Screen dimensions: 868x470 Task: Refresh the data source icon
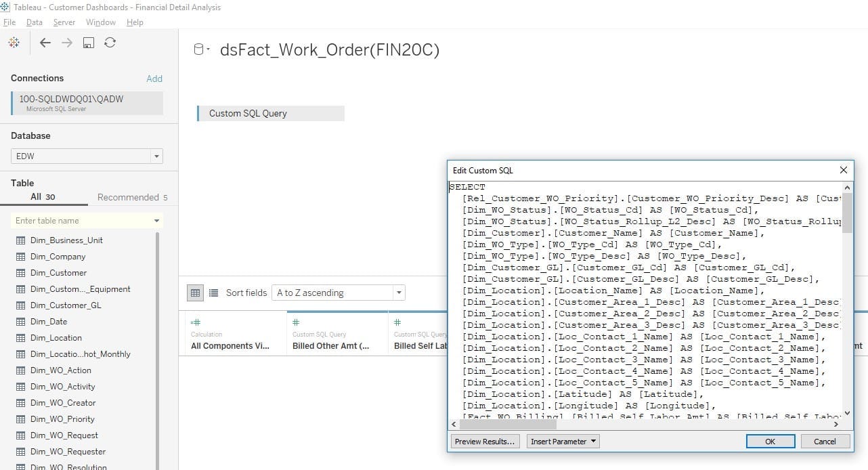110,43
